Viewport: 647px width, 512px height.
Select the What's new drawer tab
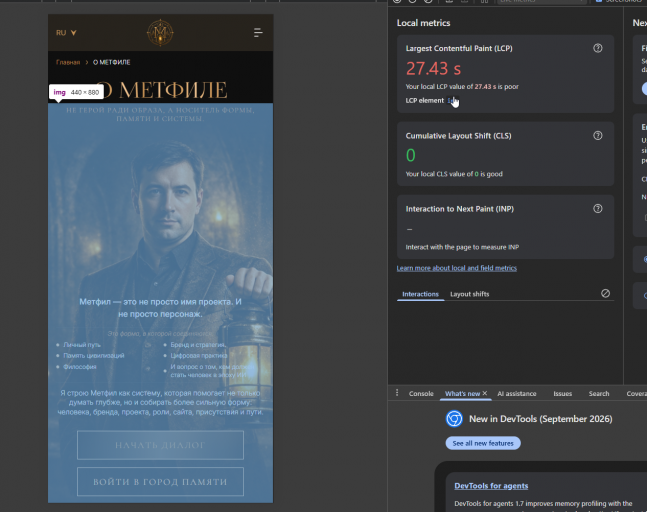click(x=462, y=394)
